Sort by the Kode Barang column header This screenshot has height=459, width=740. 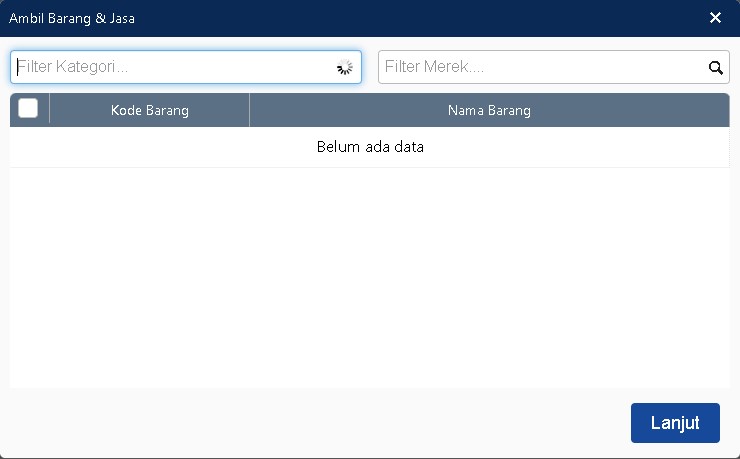pos(149,110)
